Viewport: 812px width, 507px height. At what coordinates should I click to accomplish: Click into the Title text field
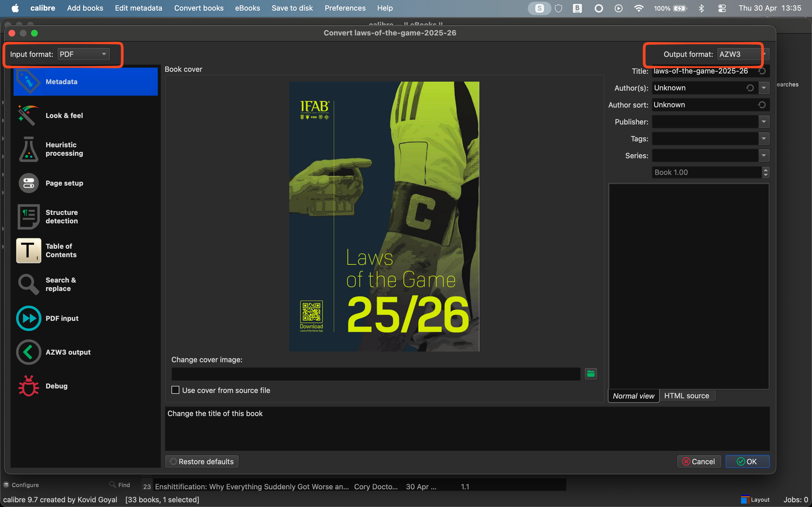(x=704, y=71)
